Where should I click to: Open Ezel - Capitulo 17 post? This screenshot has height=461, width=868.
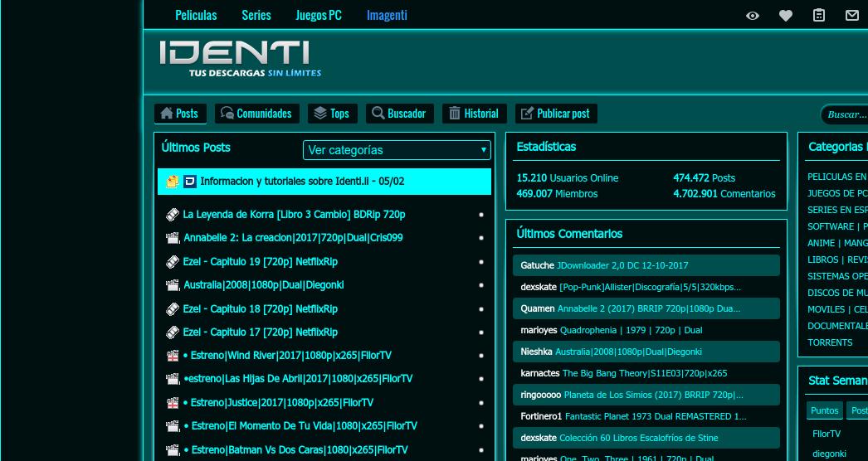pyautogui.click(x=261, y=332)
